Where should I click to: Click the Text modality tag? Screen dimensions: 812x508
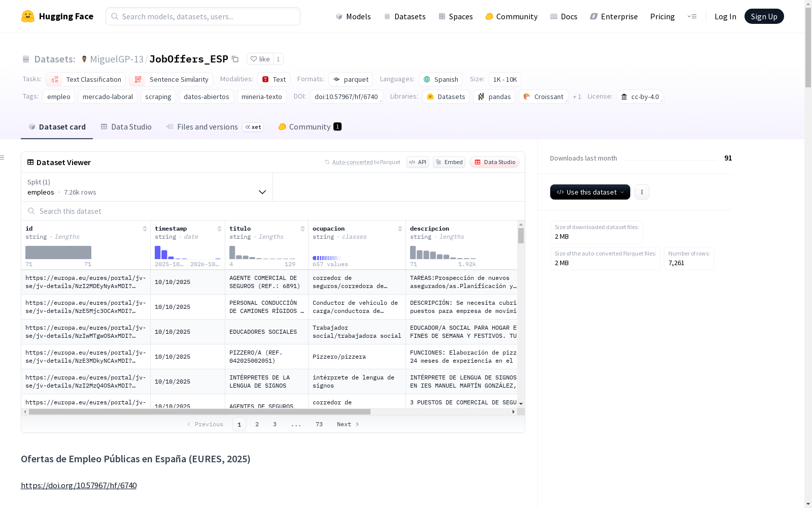pyautogui.click(x=274, y=79)
